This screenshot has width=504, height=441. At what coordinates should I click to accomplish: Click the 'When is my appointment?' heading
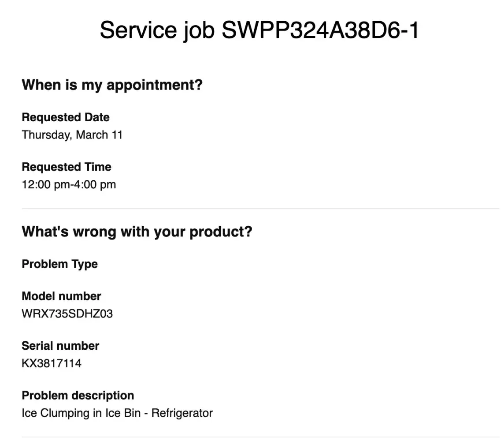(112, 85)
